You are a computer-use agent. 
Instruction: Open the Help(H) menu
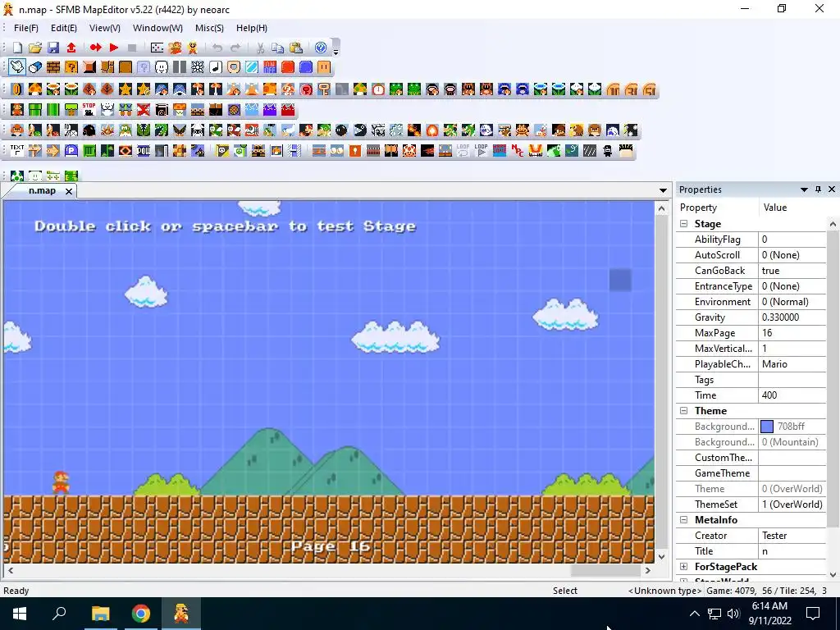(251, 28)
